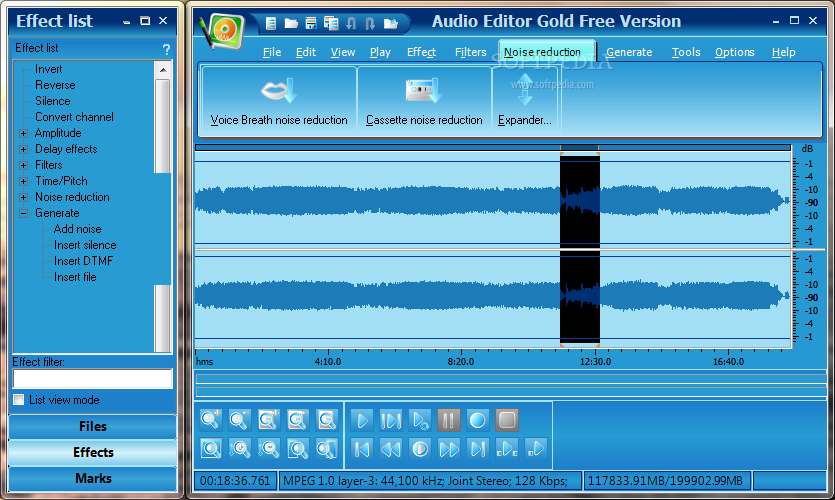
Task: Show the Effects panel button
Action: [x=93, y=453]
